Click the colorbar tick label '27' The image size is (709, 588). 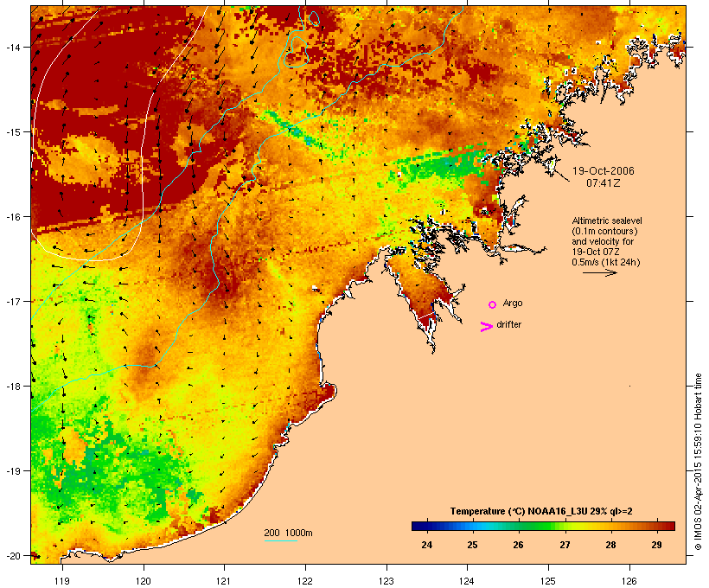565,545
